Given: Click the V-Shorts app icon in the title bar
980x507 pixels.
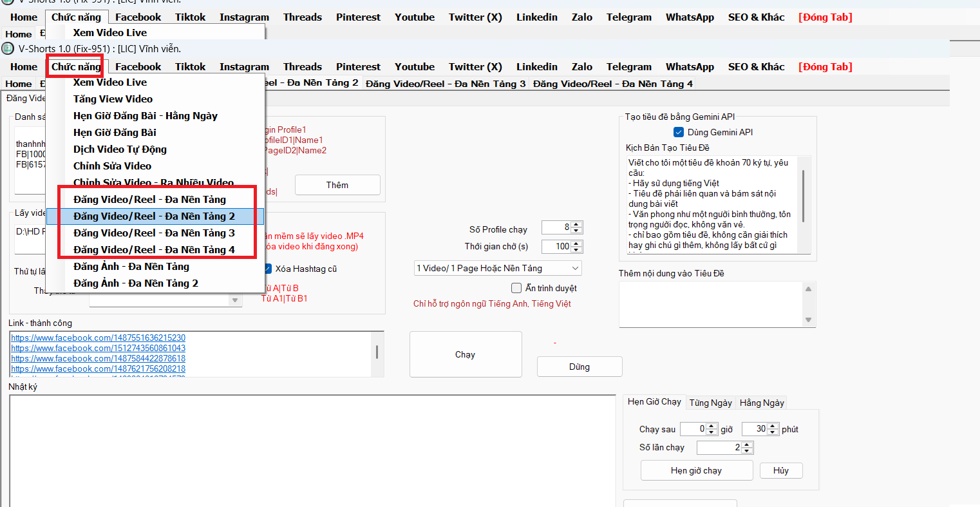Looking at the screenshot, I should (x=8, y=48).
